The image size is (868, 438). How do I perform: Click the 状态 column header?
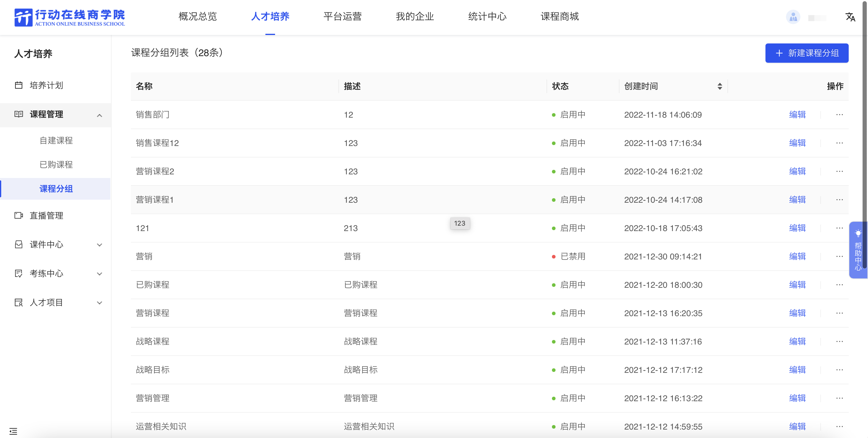(x=560, y=86)
